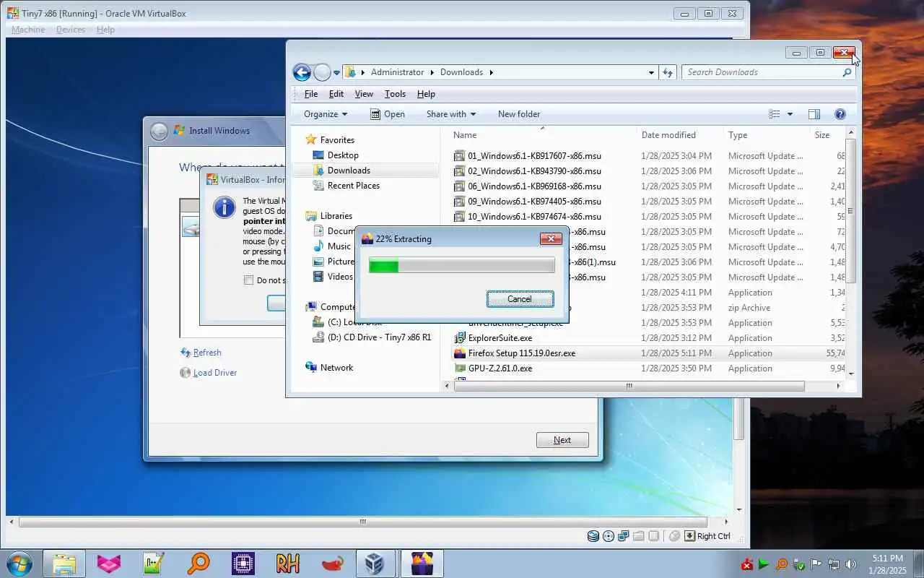Click Next in Install Windows

coord(562,440)
